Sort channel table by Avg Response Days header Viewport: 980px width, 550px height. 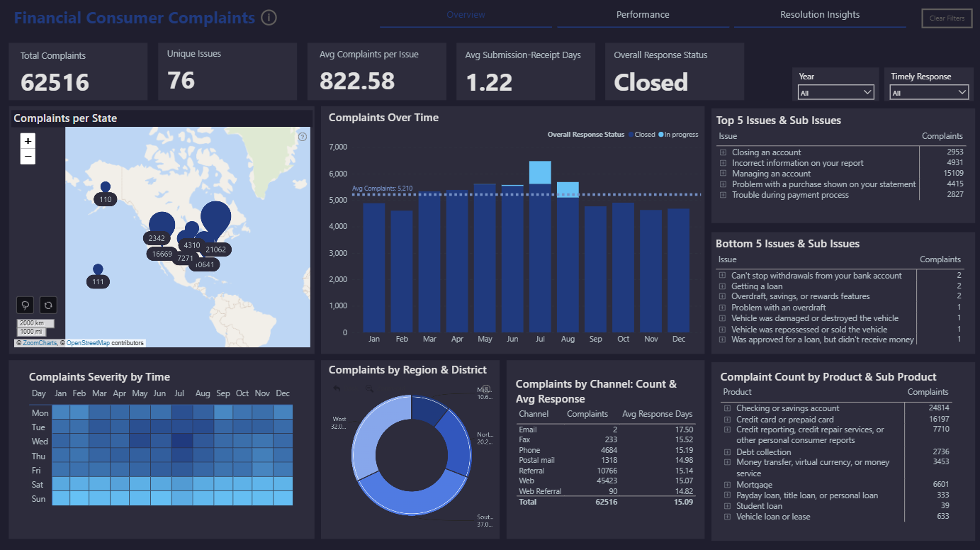pyautogui.click(x=657, y=414)
